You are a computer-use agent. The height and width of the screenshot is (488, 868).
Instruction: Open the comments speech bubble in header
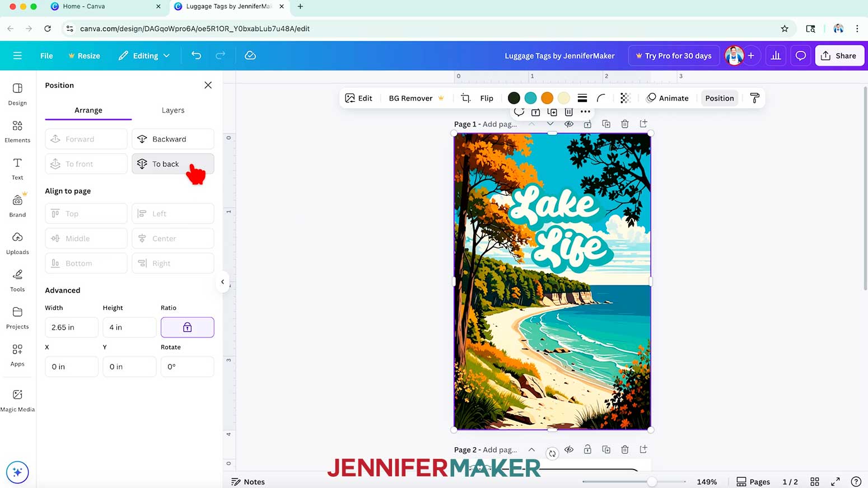click(801, 55)
